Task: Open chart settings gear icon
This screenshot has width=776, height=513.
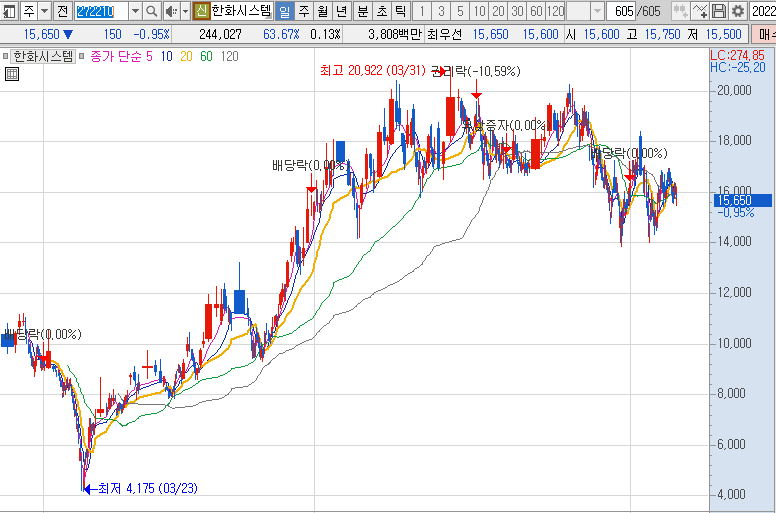Action: click(737, 10)
